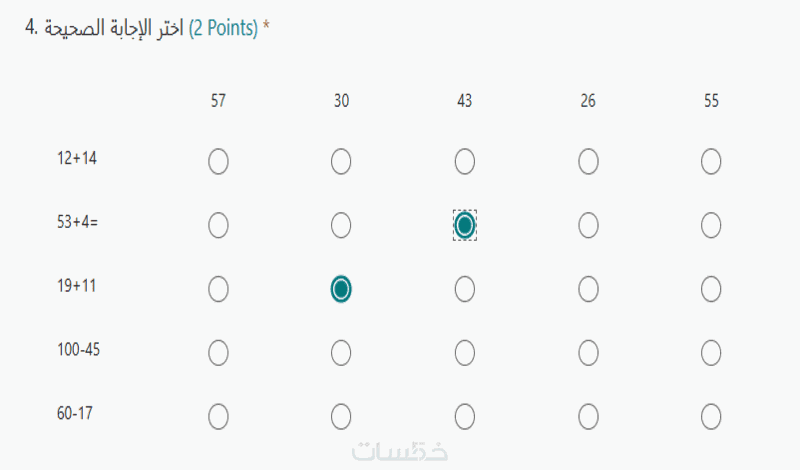800x470 pixels.
Task: Pick 55 for the 19+11 row
Action: pyautogui.click(x=711, y=289)
